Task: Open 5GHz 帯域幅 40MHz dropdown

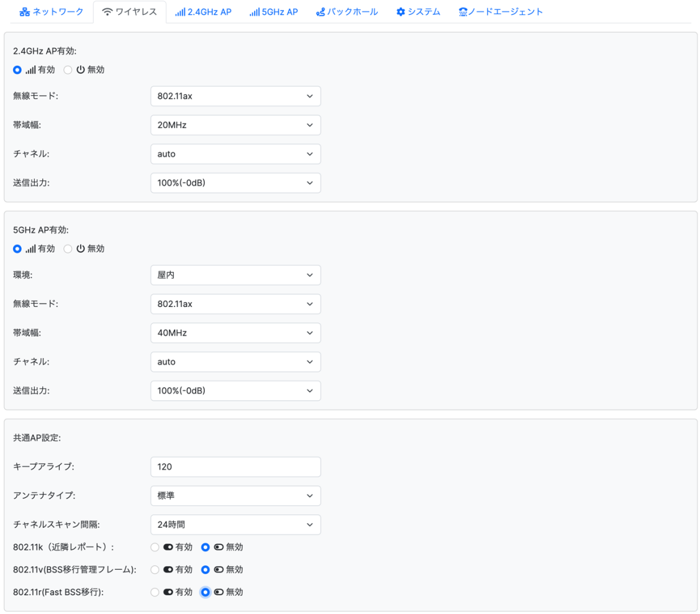Action: (235, 333)
